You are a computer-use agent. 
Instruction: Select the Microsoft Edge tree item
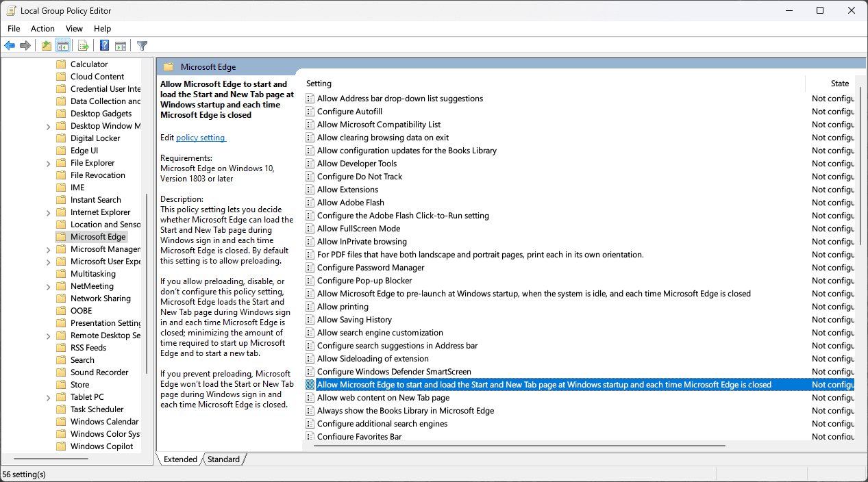98,237
